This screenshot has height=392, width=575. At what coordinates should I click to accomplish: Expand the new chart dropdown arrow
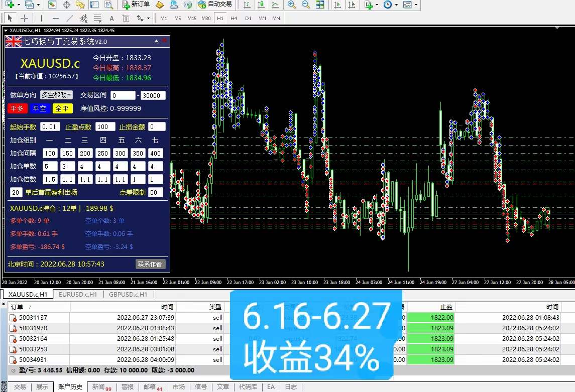pyautogui.click(x=19, y=5)
